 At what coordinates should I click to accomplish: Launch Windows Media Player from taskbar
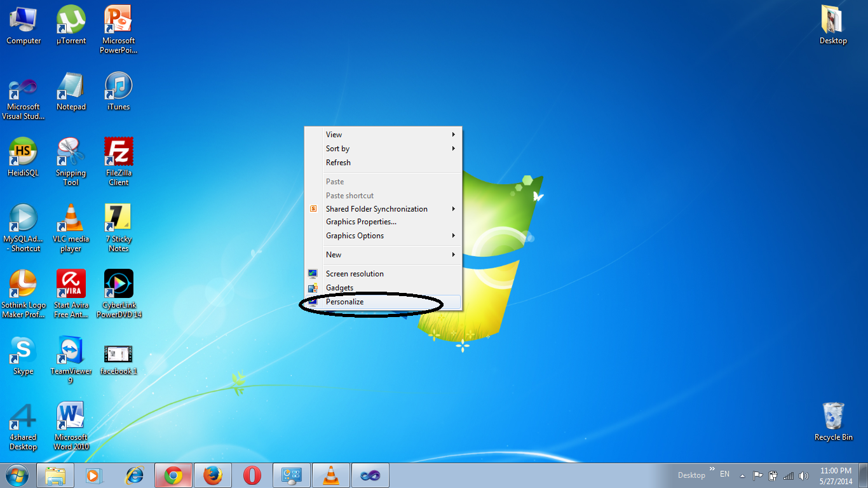94,475
